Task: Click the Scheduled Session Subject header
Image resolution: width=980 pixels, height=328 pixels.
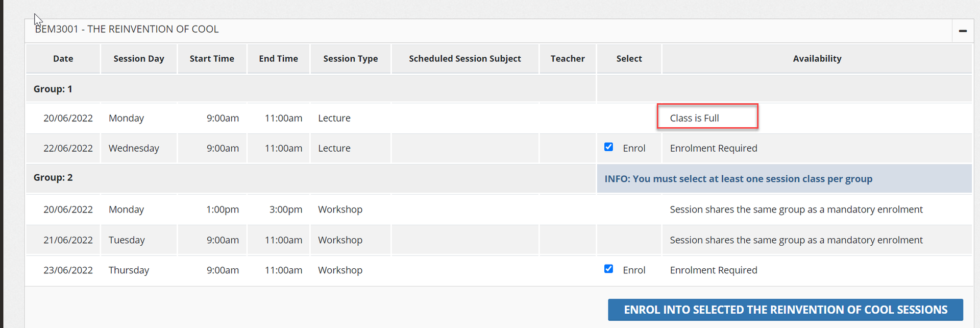Action: click(x=464, y=59)
